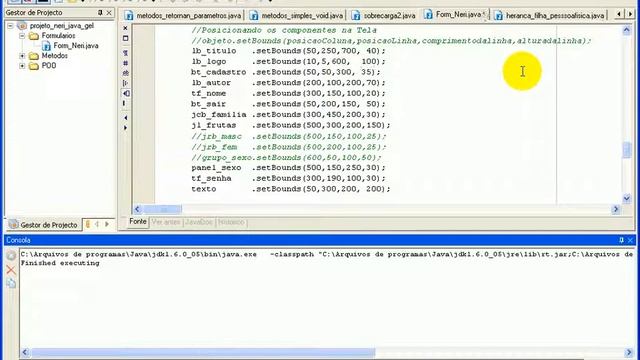Click the editor vertical scrollbar down arrow
The height and width of the screenshot is (360, 640).
pos(627,199)
